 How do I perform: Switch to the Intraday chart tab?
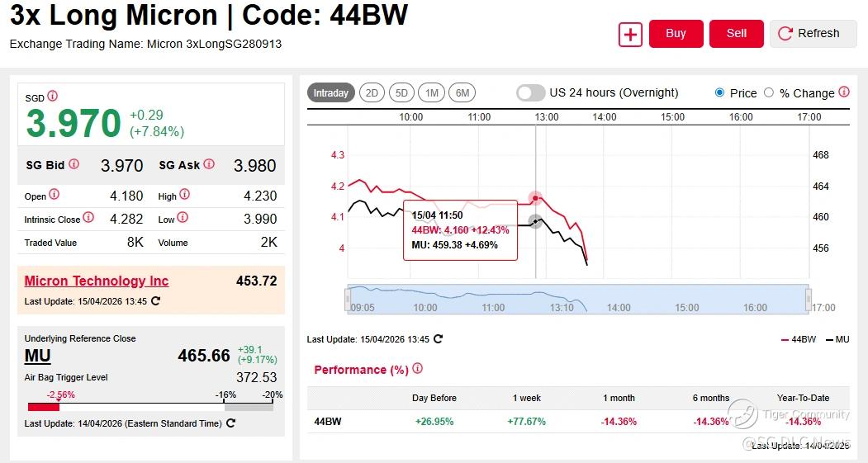[x=330, y=93]
